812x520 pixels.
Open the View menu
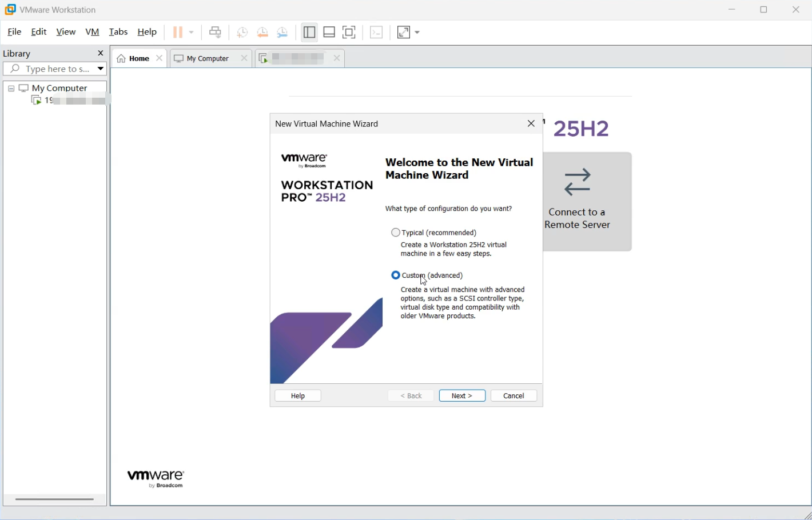click(66, 32)
